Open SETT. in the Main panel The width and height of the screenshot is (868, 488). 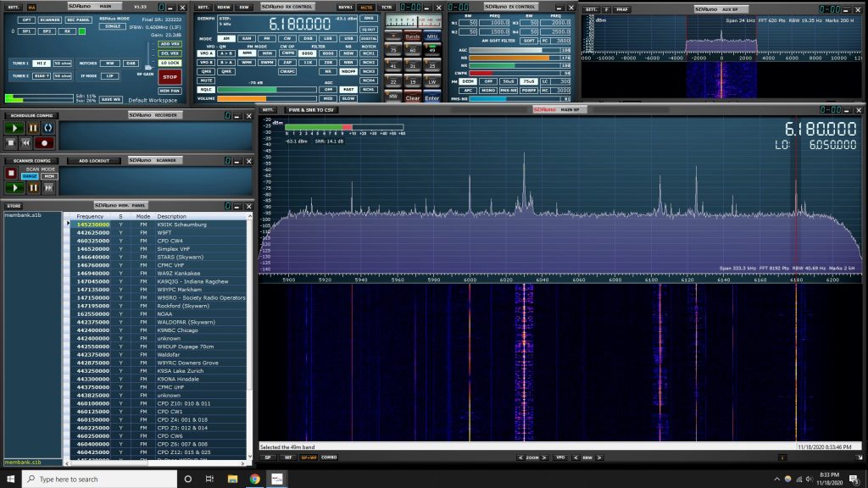pyautogui.click(x=14, y=7)
